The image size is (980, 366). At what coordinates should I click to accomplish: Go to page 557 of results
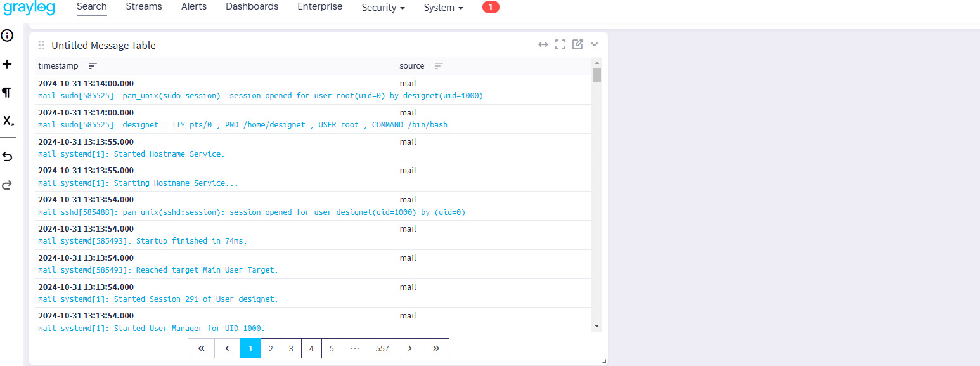pyautogui.click(x=382, y=348)
